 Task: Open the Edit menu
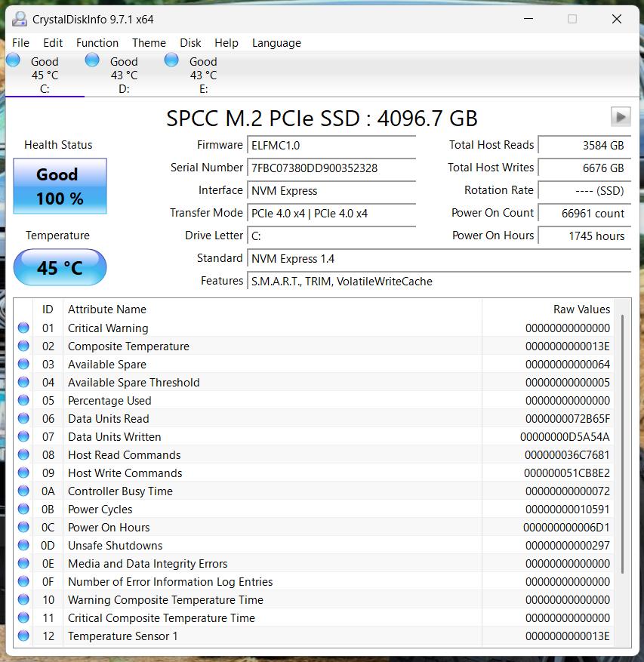(52, 43)
